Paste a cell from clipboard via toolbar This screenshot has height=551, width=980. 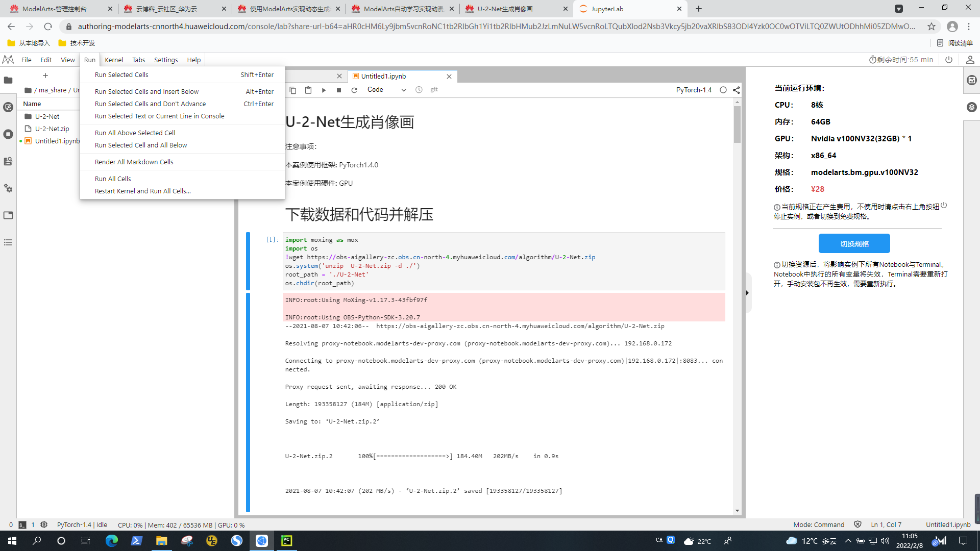click(308, 90)
